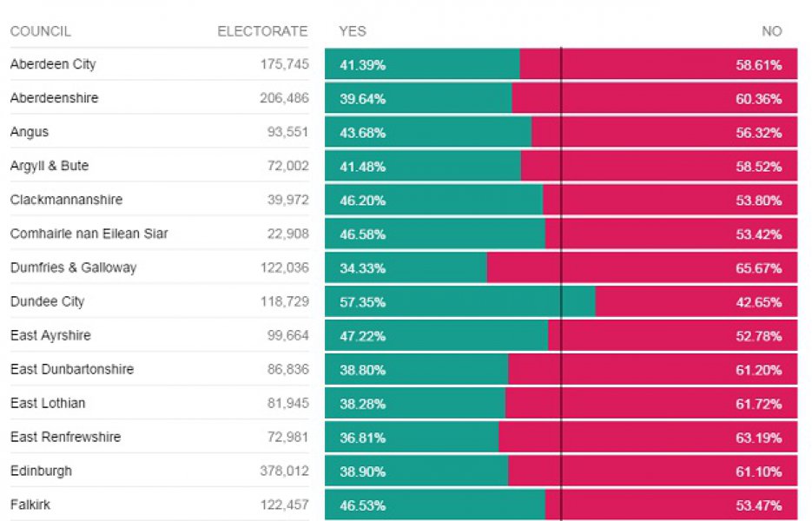Select the NO column header
Screen dimensions: 812x521
(771, 31)
